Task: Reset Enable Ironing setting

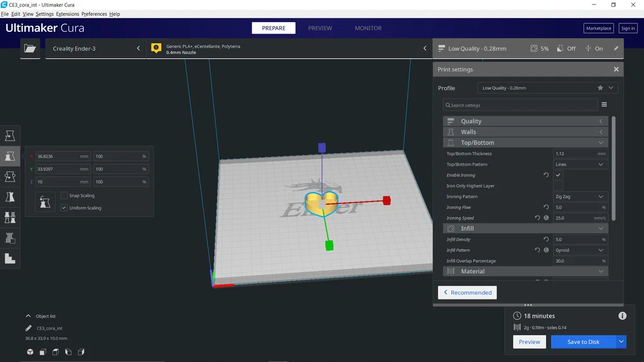Action: coord(546,175)
